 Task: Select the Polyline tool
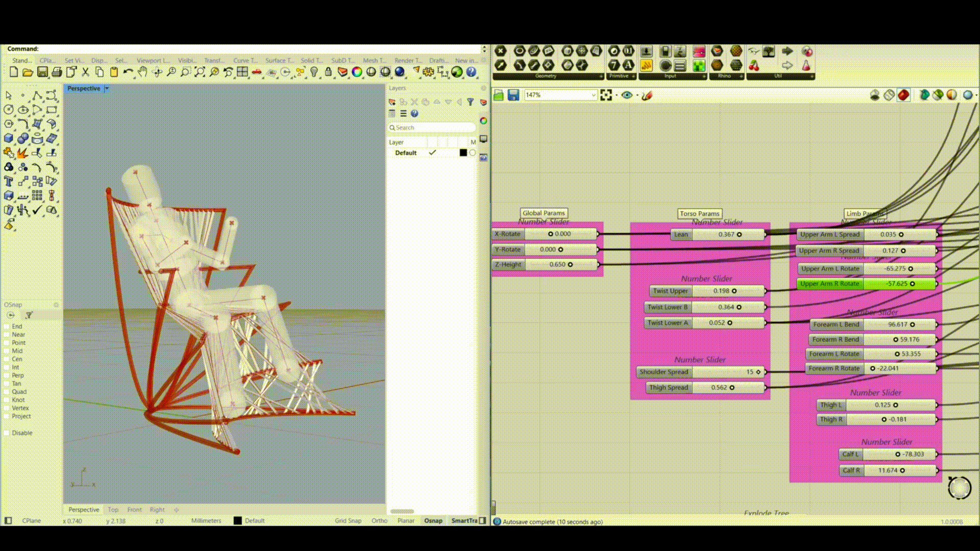pos(37,95)
